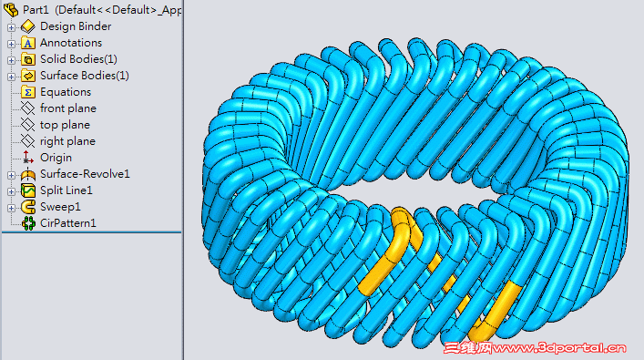Click the Part1 root part icon
The height and width of the screenshot is (360, 644).
11,9
